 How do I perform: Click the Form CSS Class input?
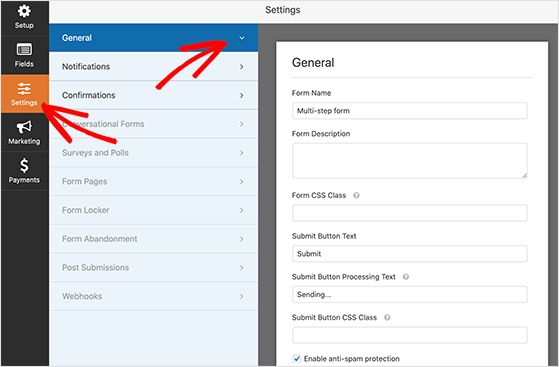pos(410,213)
